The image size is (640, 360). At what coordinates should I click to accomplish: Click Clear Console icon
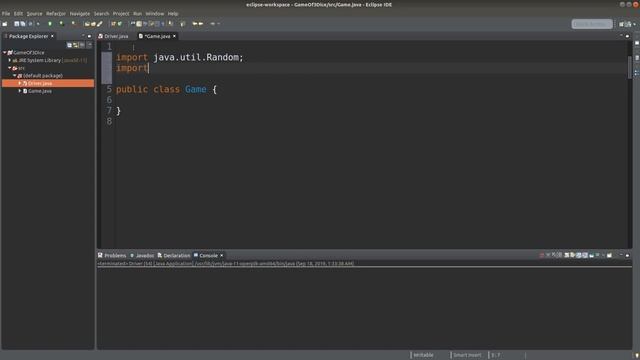click(567, 255)
